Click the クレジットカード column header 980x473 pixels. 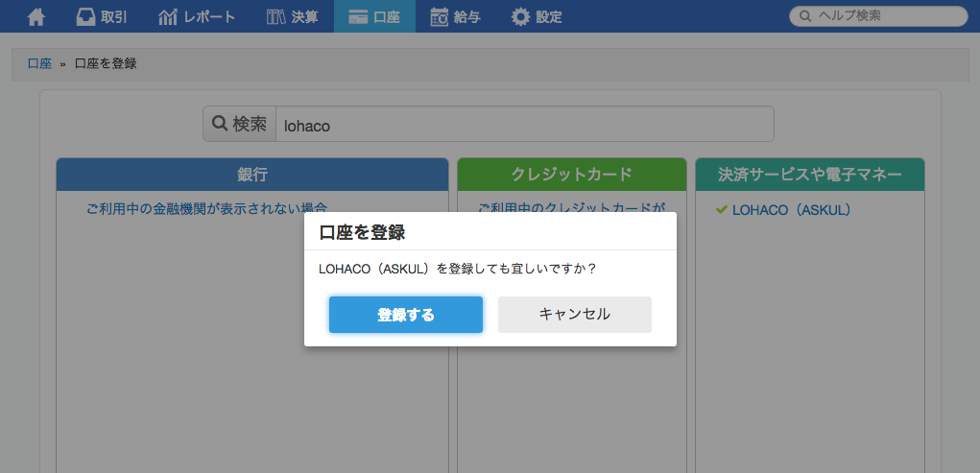pyautogui.click(x=572, y=175)
